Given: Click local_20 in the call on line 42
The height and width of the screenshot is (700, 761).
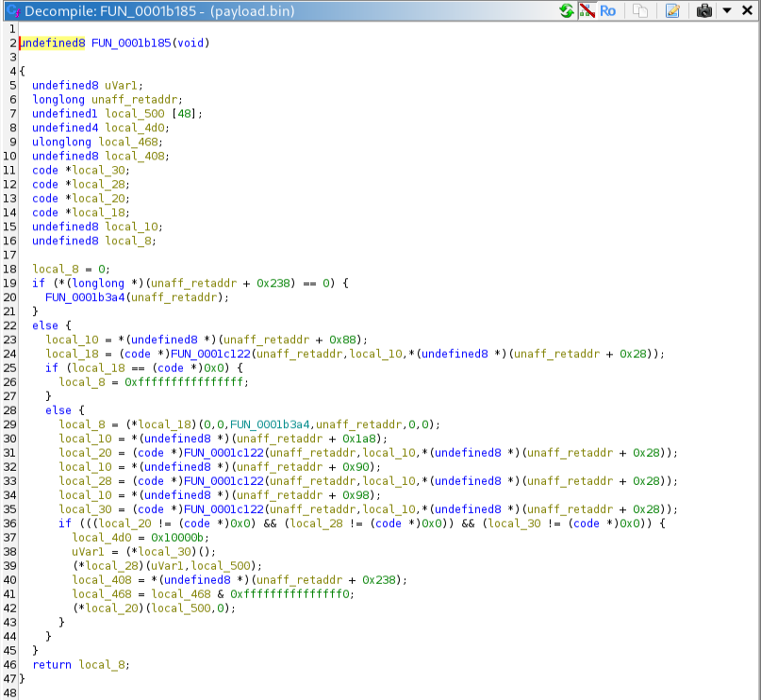Looking at the screenshot, I should point(112,608).
